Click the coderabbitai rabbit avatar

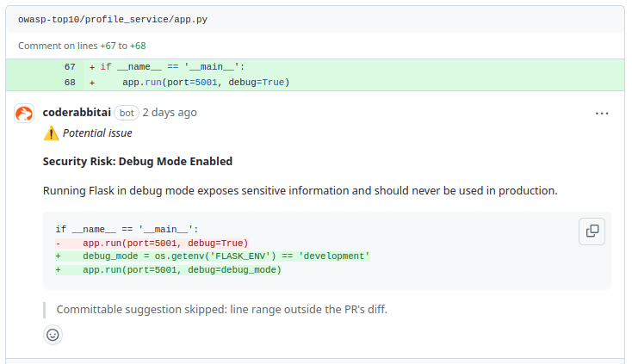(25, 113)
